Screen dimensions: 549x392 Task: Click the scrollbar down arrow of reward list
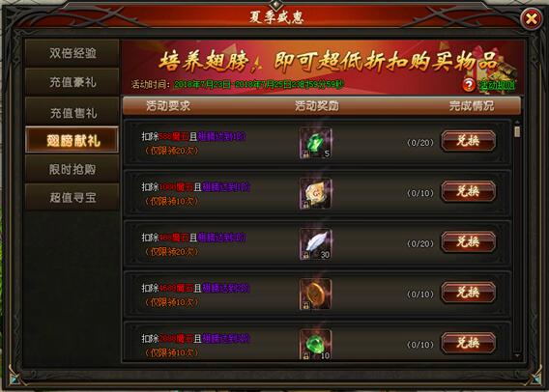[517, 356]
